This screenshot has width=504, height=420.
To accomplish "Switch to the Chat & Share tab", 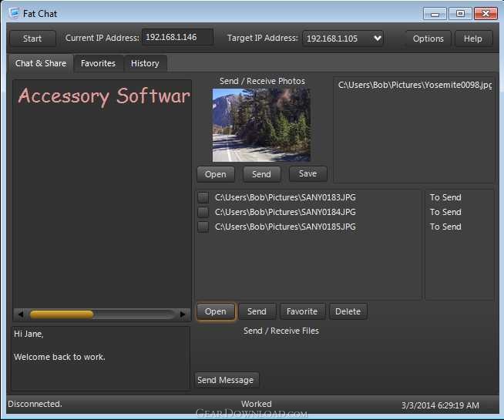I will point(41,63).
